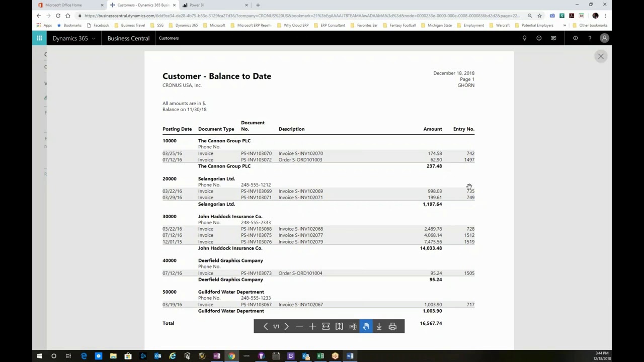Viewport: 644px width, 362px height.
Task: Open the question mark help menu
Action: (x=590, y=38)
